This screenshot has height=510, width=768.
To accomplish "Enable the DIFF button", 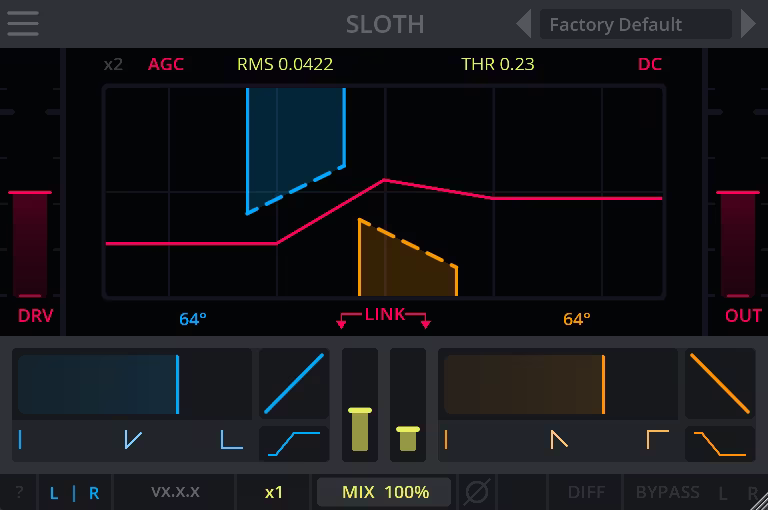I will [x=586, y=492].
